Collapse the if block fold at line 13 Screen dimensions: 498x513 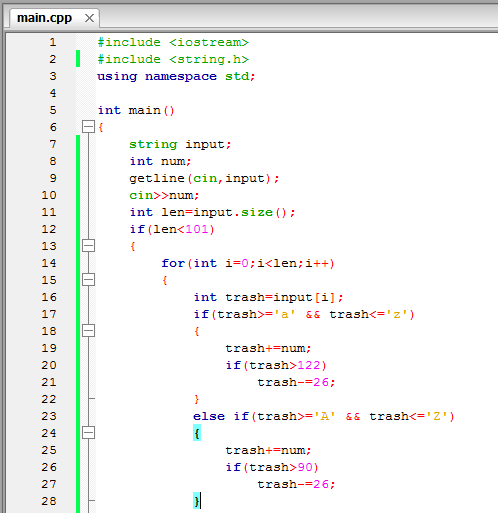[88, 246]
